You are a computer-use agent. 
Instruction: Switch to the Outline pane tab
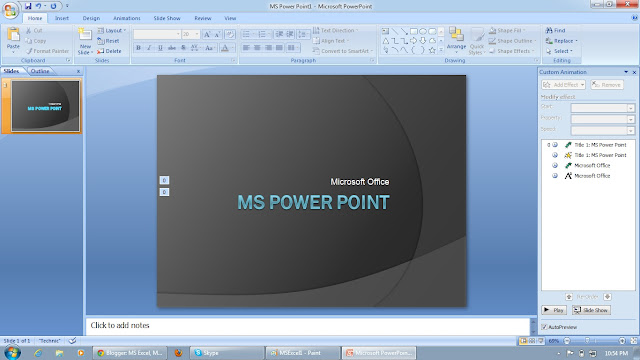40,71
